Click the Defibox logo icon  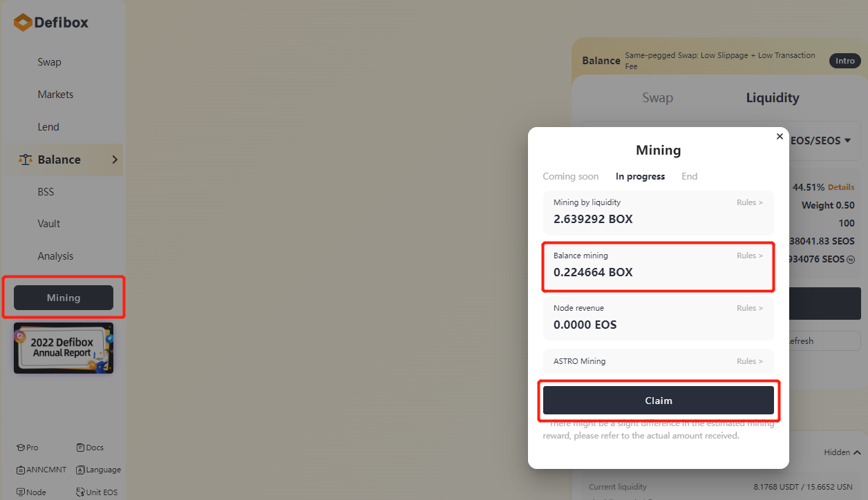[23, 23]
